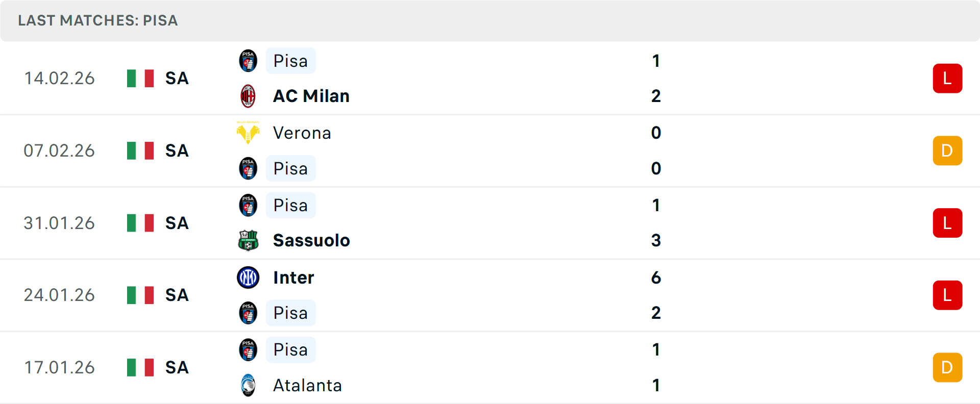Click the Inter club crest icon
Viewport: 980px width, 404px height.
(x=248, y=277)
